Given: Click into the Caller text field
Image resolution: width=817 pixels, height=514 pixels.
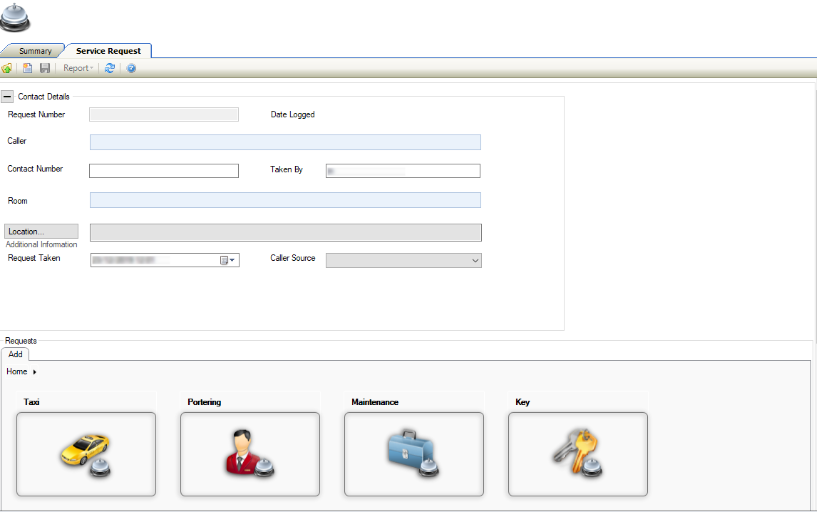Looking at the screenshot, I should tap(285, 142).
